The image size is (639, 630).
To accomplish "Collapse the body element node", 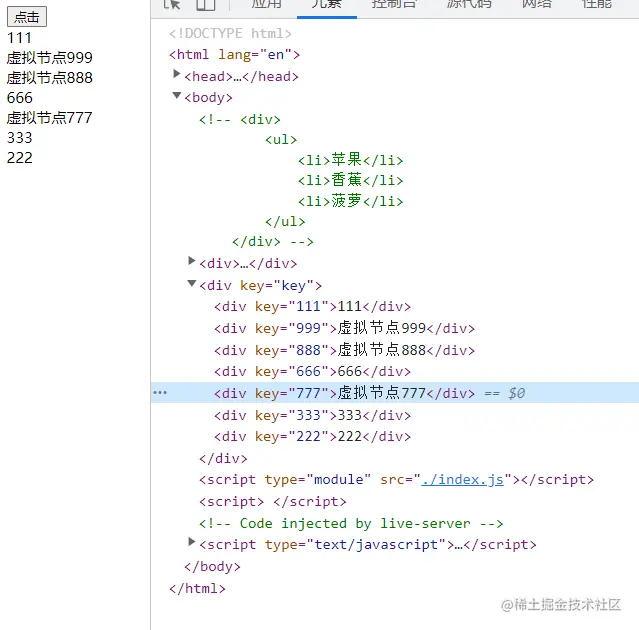I will (176, 95).
